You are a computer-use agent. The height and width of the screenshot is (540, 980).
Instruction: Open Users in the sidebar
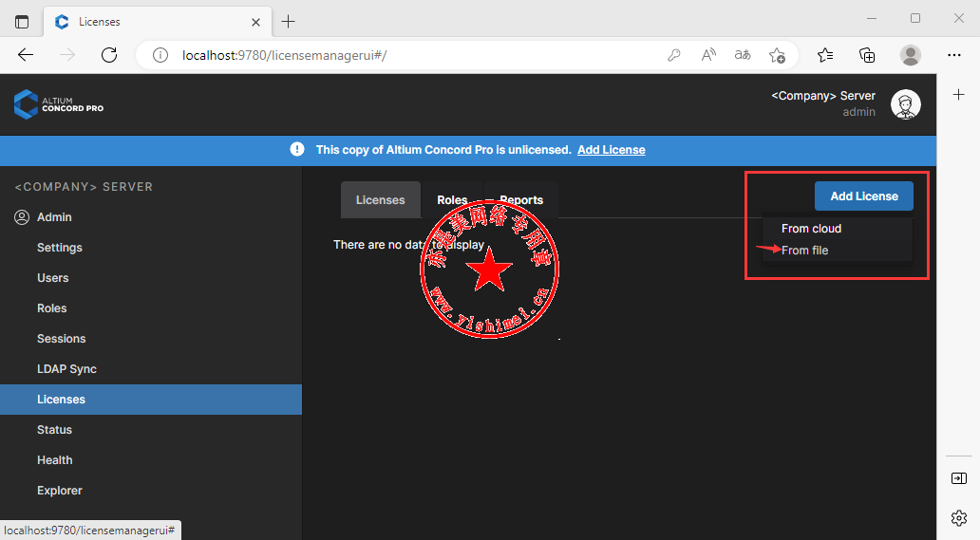point(52,278)
